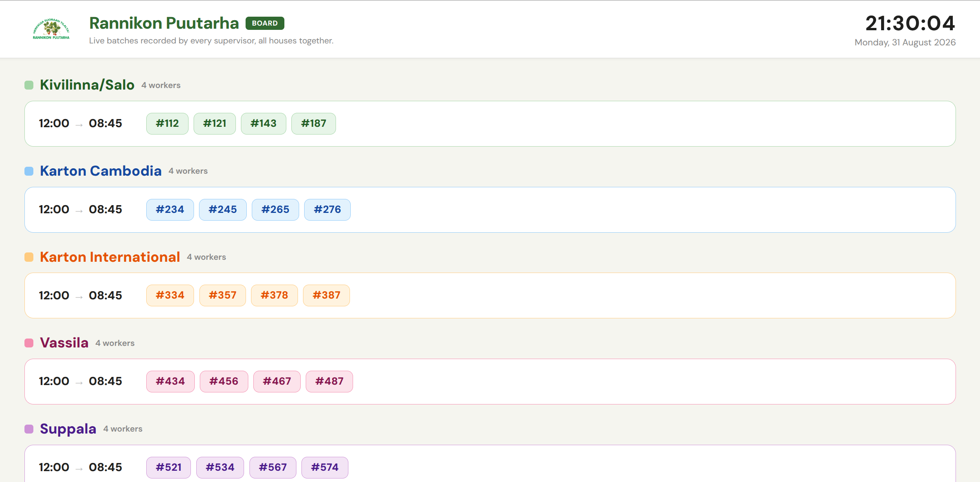The height and width of the screenshot is (482, 980).
Task: Select worker chip #456
Action: tap(224, 382)
